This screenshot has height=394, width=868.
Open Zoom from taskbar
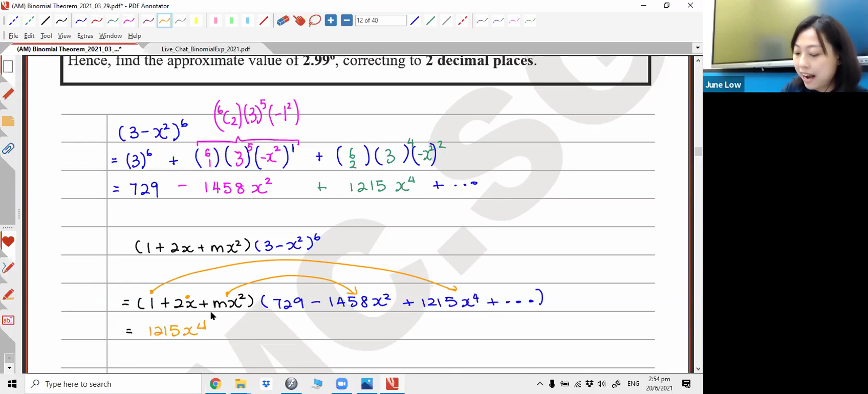[x=342, y=384]
